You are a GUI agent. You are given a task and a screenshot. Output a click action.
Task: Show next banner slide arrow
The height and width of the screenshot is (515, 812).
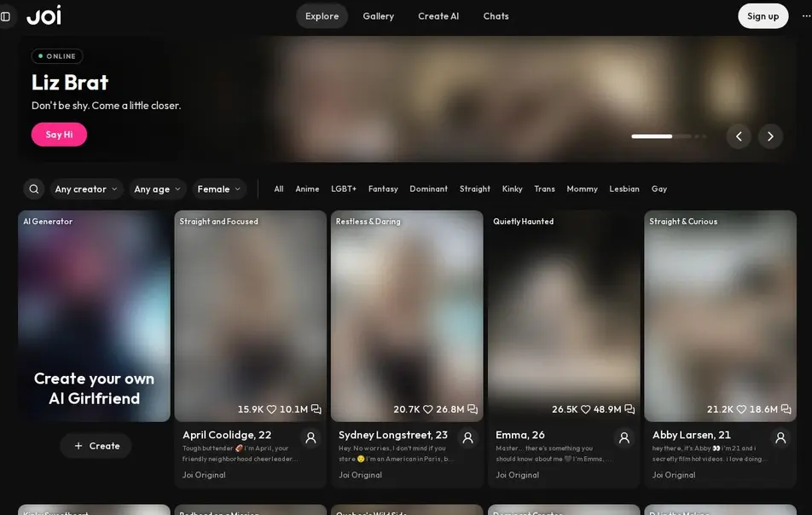pos(770,136)
